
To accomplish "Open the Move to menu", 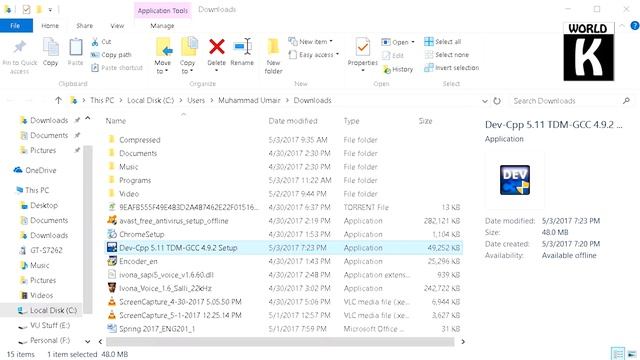I will 163,56.
